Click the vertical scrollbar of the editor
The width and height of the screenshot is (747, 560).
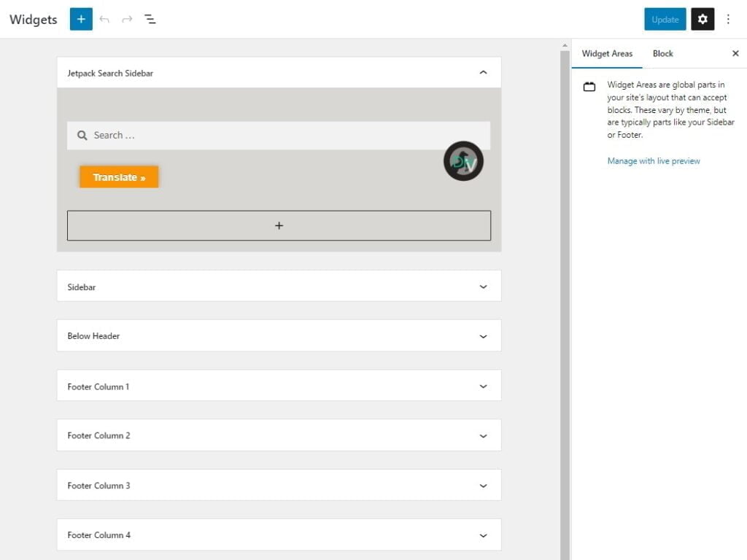tap(565, 305)
